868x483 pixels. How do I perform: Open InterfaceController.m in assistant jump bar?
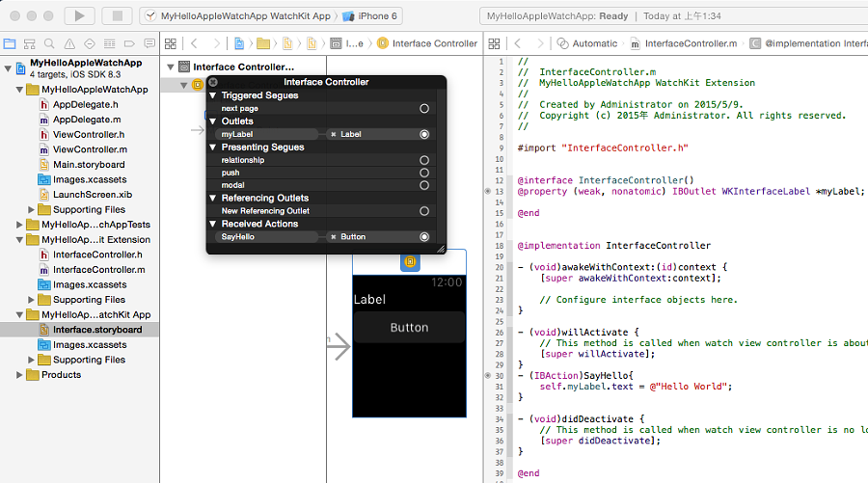(x=684, y=43)
